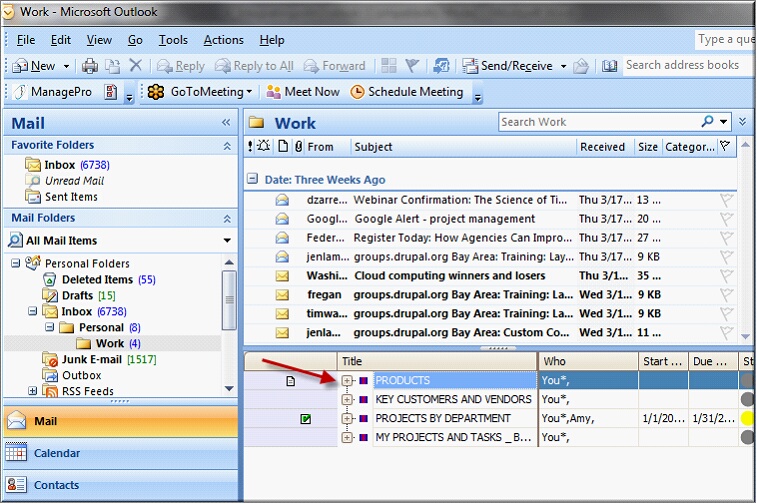Click the Reply button

pos(181,66)
